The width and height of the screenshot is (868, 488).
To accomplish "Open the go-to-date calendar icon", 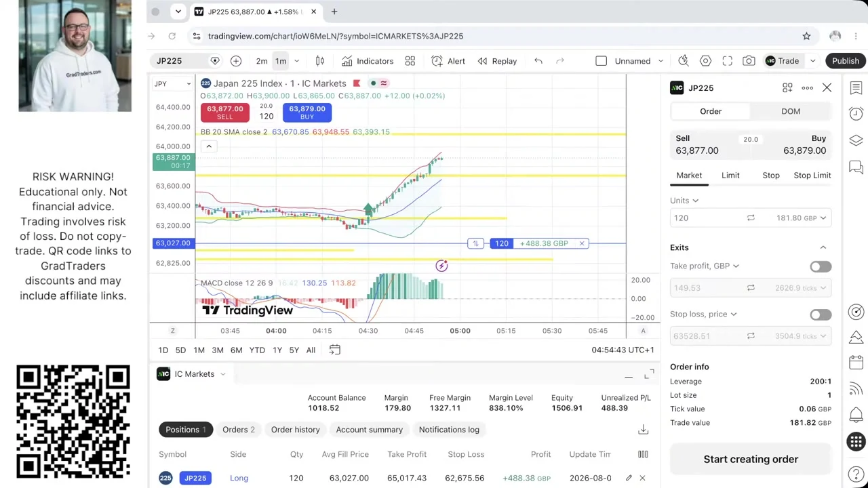I will click(335, 350).
